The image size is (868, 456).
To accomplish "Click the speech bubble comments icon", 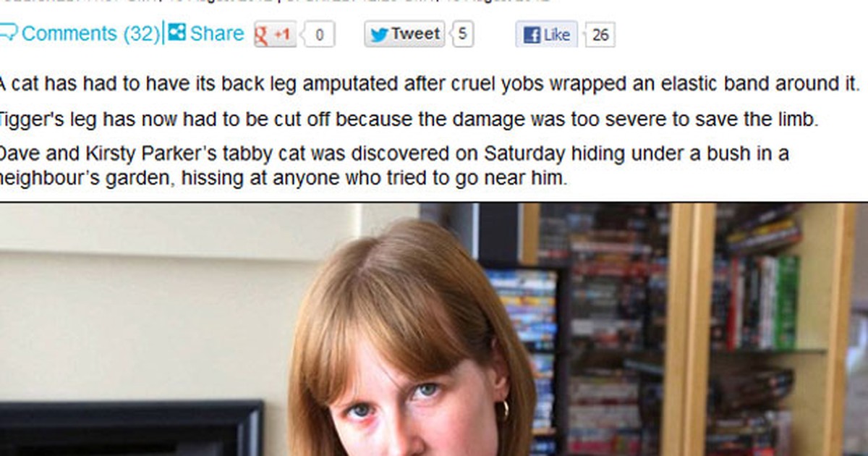I will pos(8,33).
